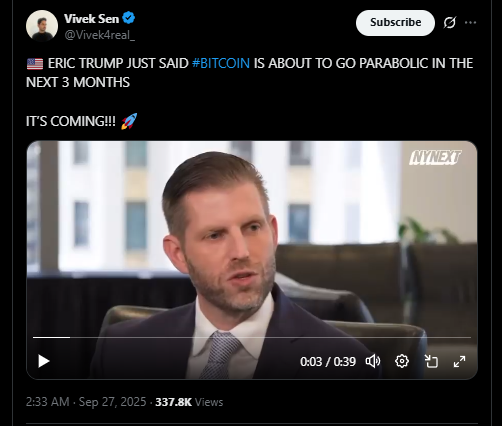Image resolution: width=502 pixels, height=426 pixels.
Task: Subscribe to Vivek Sen
Action: (395, 23)
